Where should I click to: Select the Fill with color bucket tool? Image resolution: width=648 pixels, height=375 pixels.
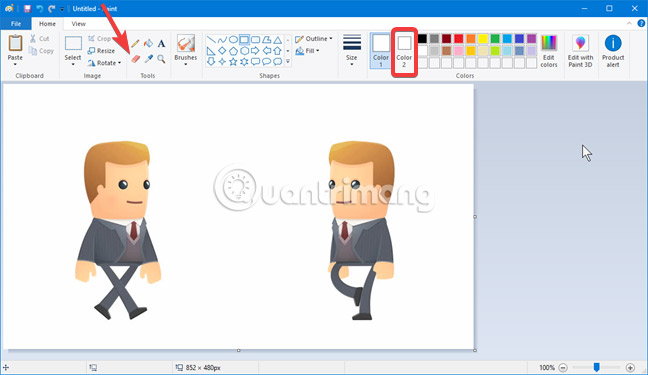point(148,43)
